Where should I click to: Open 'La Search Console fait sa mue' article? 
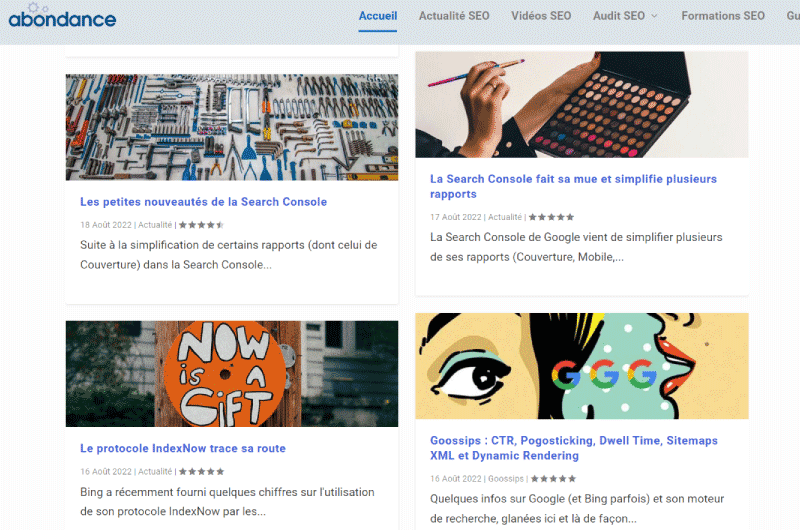pyautogui.click(x=573, y=187)
